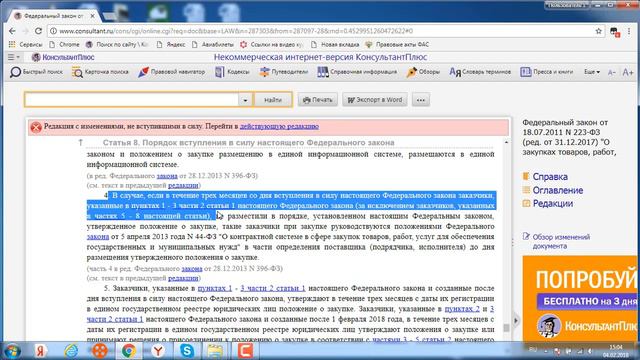This screenshot has width=640, height=360.
Task: Click the red warning cross icon
Action: coord(36,127)
